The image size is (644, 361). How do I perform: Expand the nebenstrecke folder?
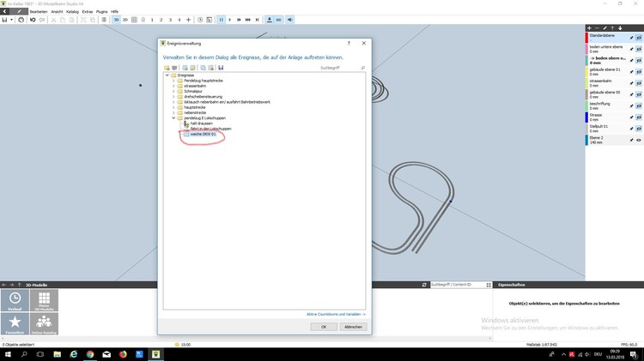tap(173, 113)
